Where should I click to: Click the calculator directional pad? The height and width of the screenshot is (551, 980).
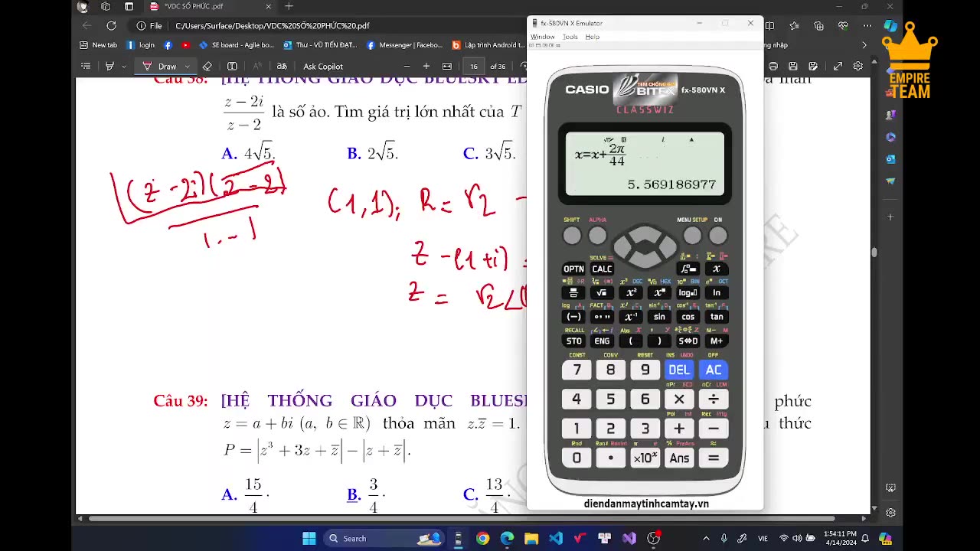click(x=645, y=246)
